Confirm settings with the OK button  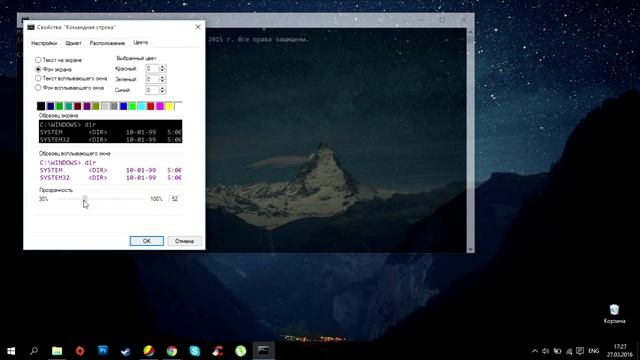pos(147,241)
